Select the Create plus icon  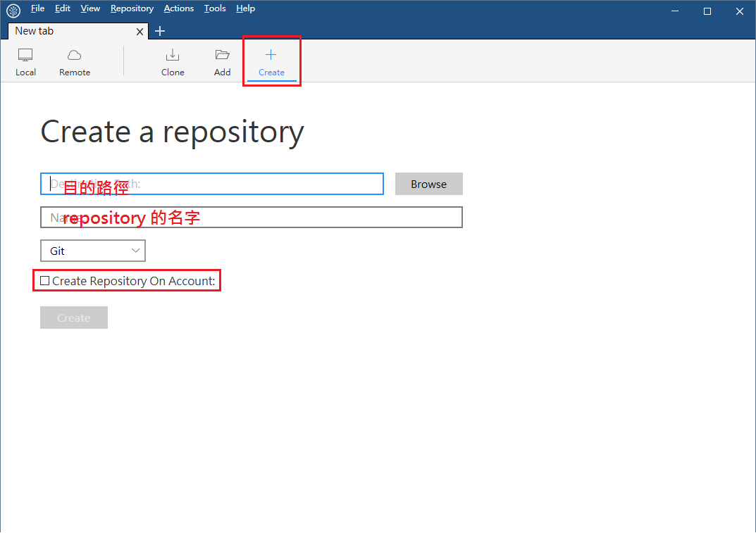click(271, 56)
